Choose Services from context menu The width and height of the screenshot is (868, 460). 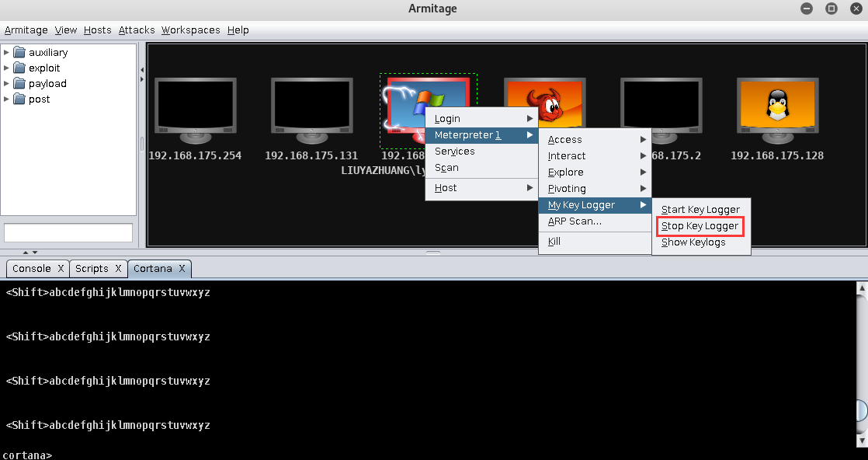click(x=481, y=152)
